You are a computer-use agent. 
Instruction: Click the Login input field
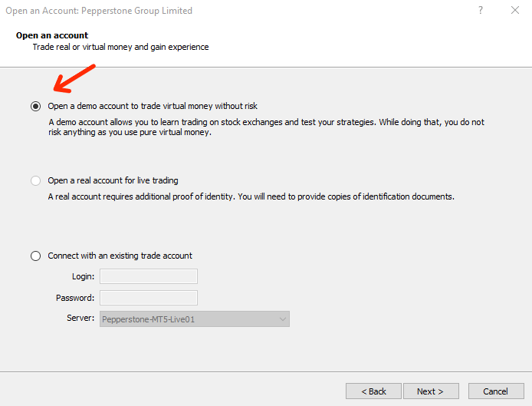[x=148, y=276]
